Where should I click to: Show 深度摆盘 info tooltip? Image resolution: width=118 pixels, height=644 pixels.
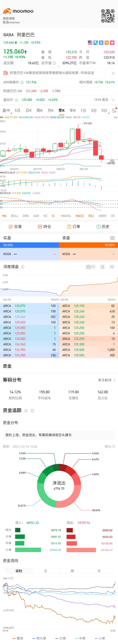(x=23, y=267)
